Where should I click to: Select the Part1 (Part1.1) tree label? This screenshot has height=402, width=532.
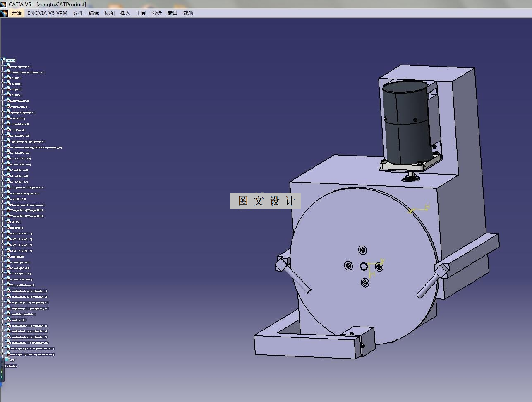coord(17,130)
